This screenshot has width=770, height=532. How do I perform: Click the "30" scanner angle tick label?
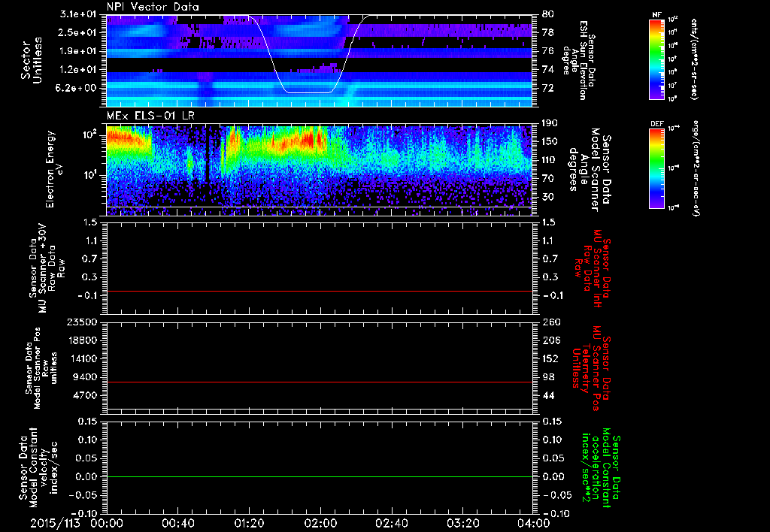[x=547, y=197]
